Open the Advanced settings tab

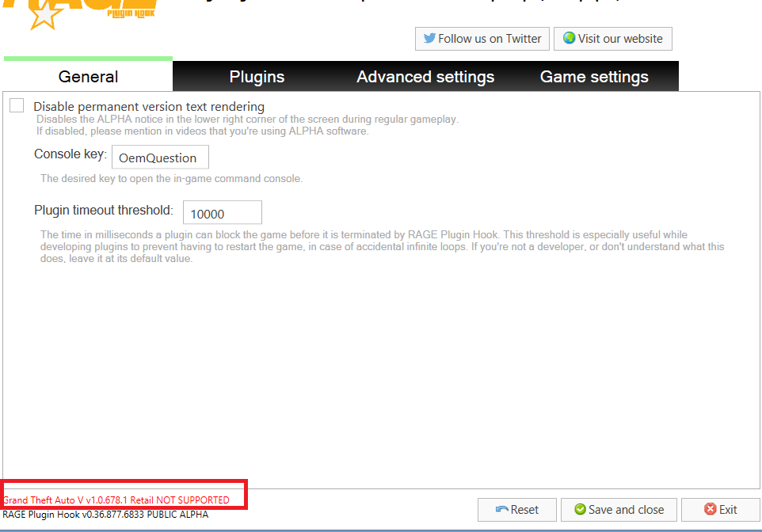tap(425, 76)
